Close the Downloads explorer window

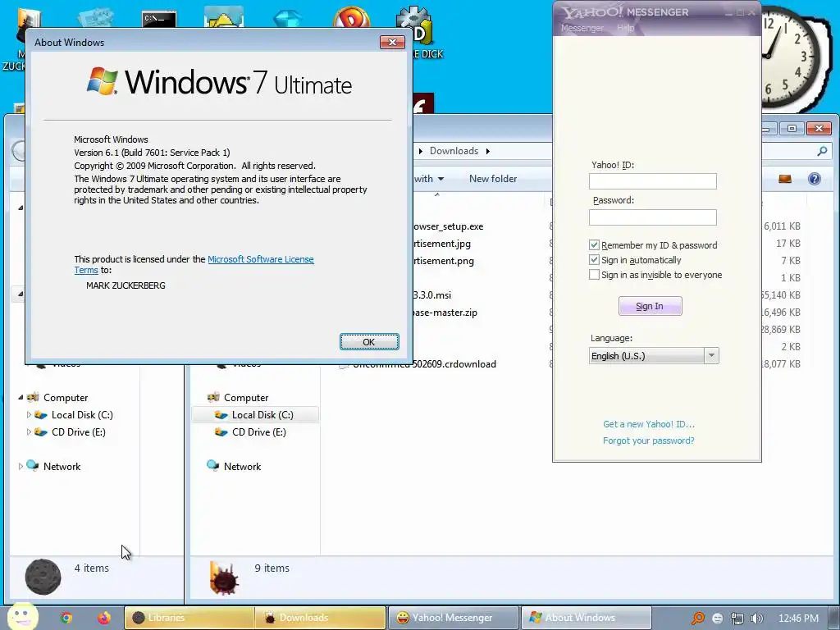click(x=819, y=129)
